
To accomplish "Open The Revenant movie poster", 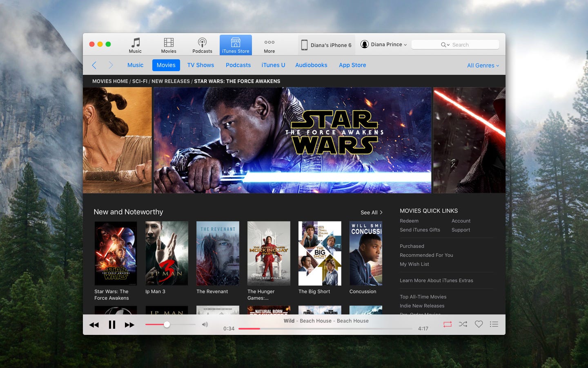I will coord(218,254).
